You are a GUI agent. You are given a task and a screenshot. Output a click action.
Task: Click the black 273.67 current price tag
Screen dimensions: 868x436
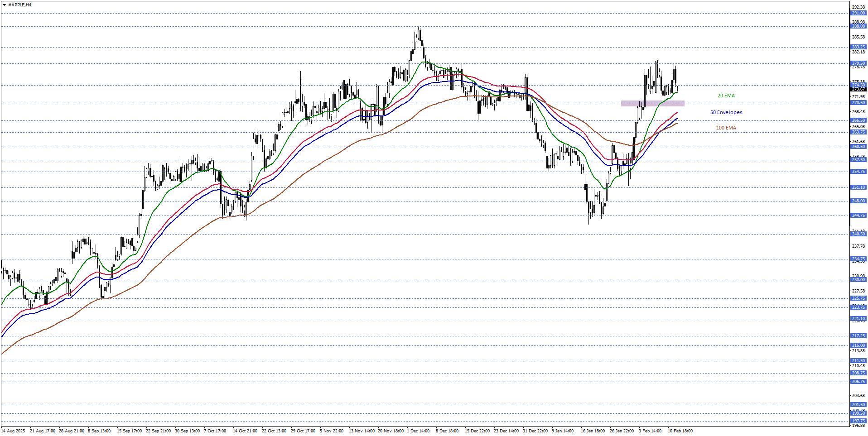[858, 90]
